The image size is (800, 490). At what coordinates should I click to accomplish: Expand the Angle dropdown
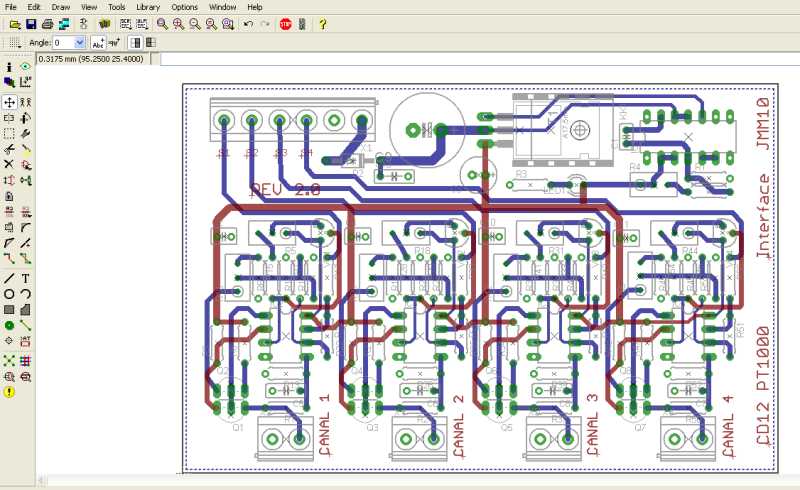[81, 43]
